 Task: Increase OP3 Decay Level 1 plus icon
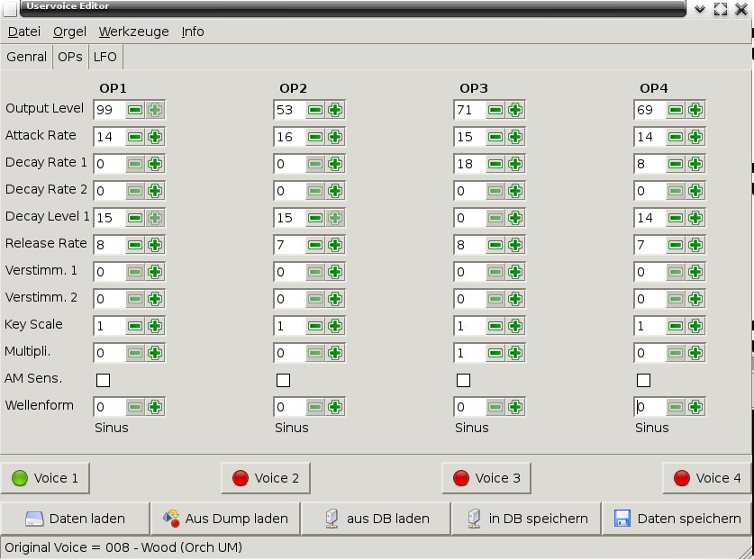515,218
